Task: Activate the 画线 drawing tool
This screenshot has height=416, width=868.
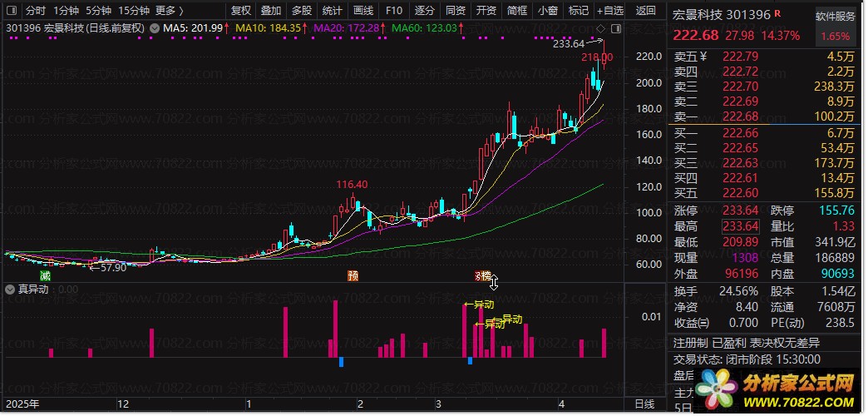Action: click(x=363, y=10)
